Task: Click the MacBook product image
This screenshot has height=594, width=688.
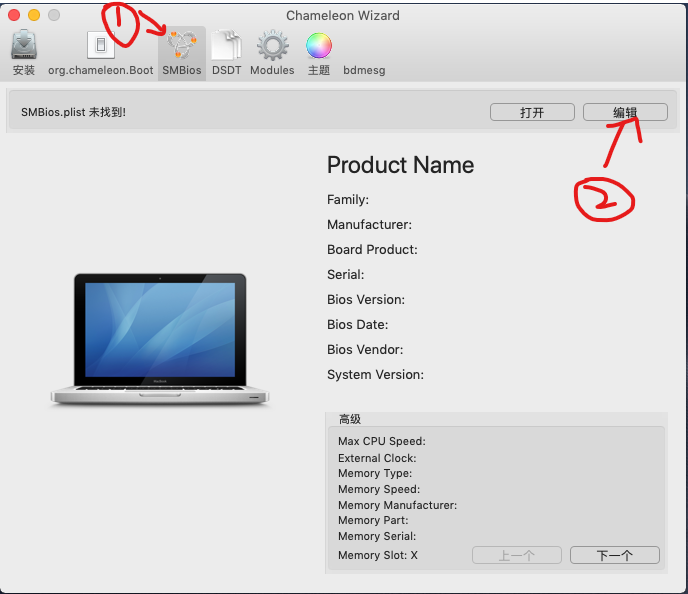Action: coord(160,339)
